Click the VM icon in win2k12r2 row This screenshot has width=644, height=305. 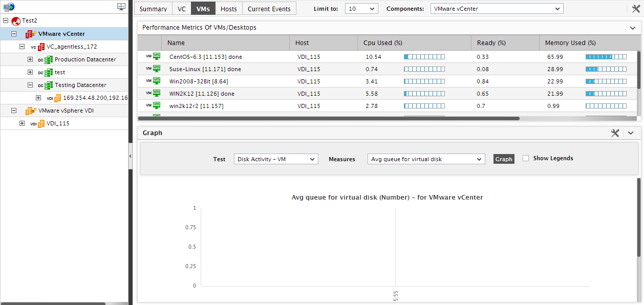click(x=157, y=105)
